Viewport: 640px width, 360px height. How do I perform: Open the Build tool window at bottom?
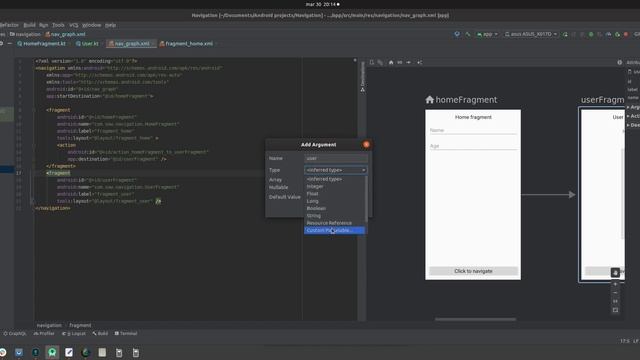click(x=100, y=333)
